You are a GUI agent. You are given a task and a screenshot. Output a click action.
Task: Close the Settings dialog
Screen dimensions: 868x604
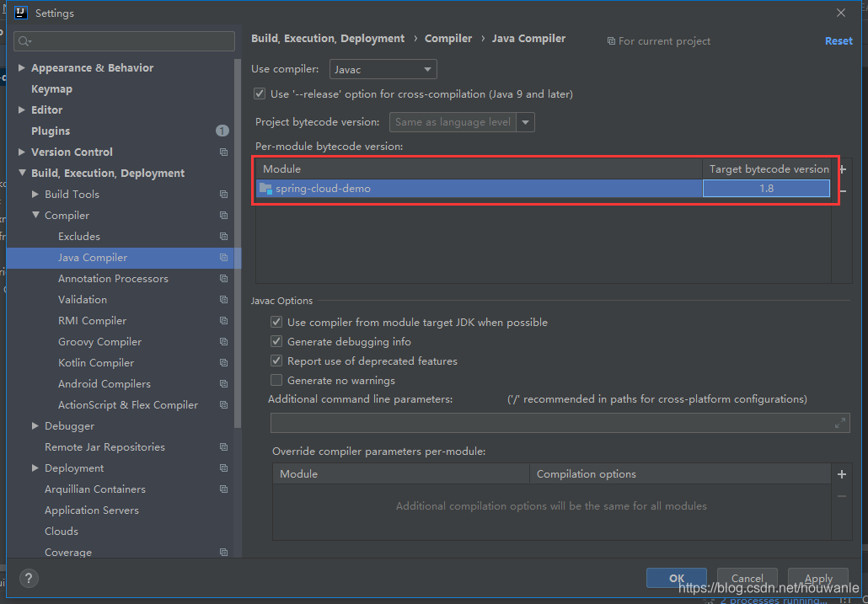(840, 13)
